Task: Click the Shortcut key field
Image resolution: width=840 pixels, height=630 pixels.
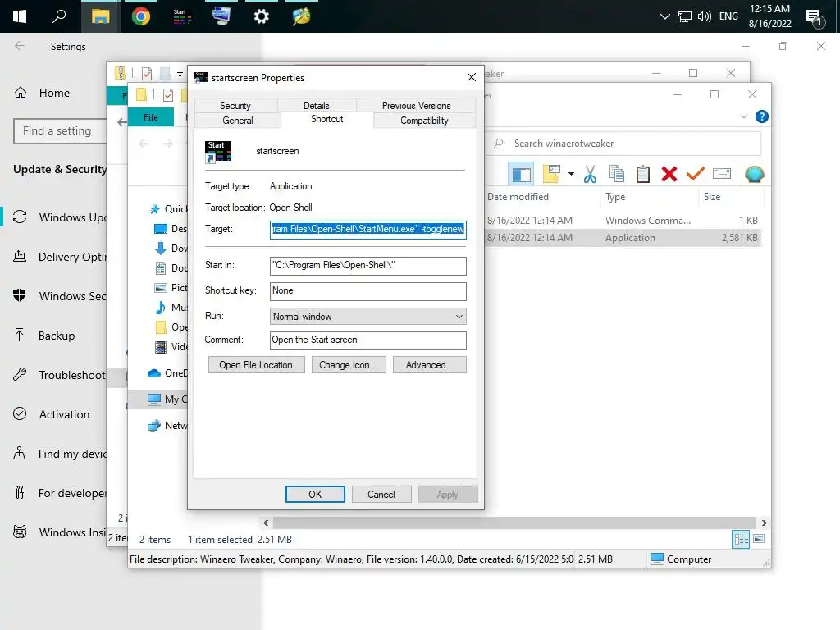Action: coord(368,291)
